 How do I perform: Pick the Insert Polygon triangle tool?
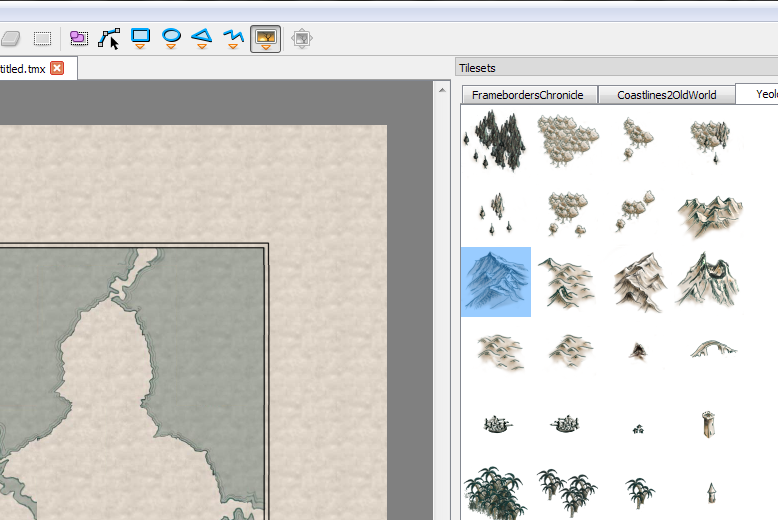202,39
